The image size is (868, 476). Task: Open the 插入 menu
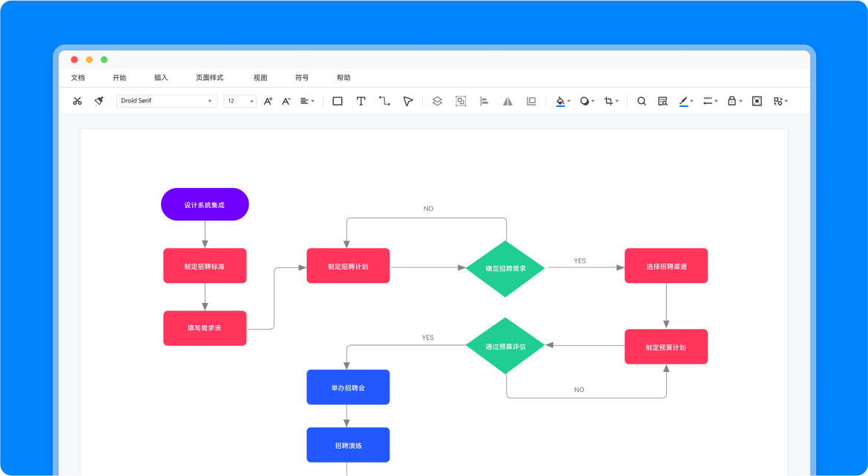click(161, 78)
